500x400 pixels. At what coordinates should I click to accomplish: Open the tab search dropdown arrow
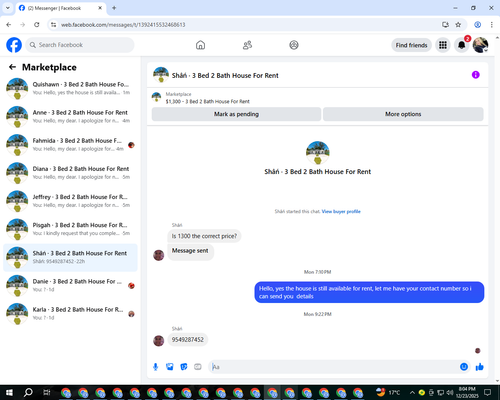click(x=8, y=8)
